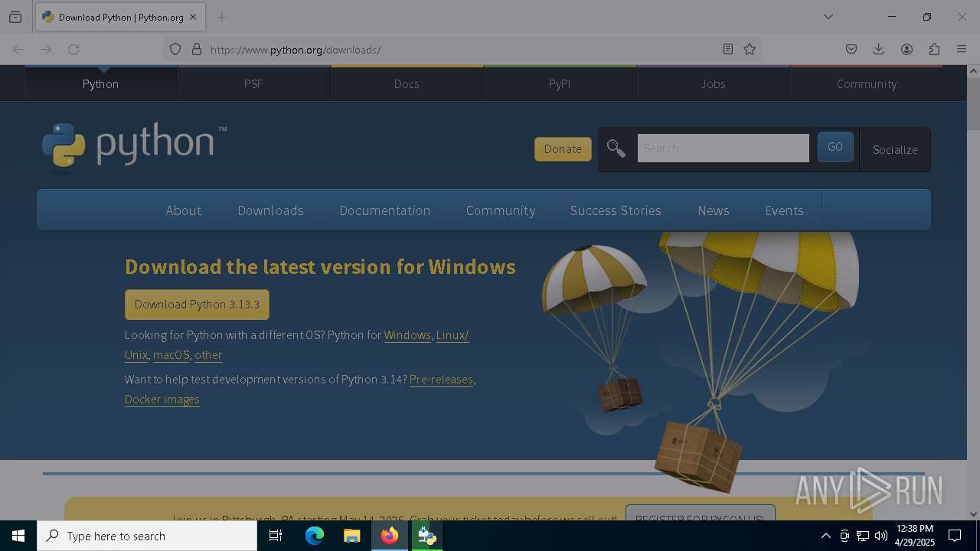Select the Python top tab
The width and height of the screenshot is (980, 551).
[x=101, y=83]
